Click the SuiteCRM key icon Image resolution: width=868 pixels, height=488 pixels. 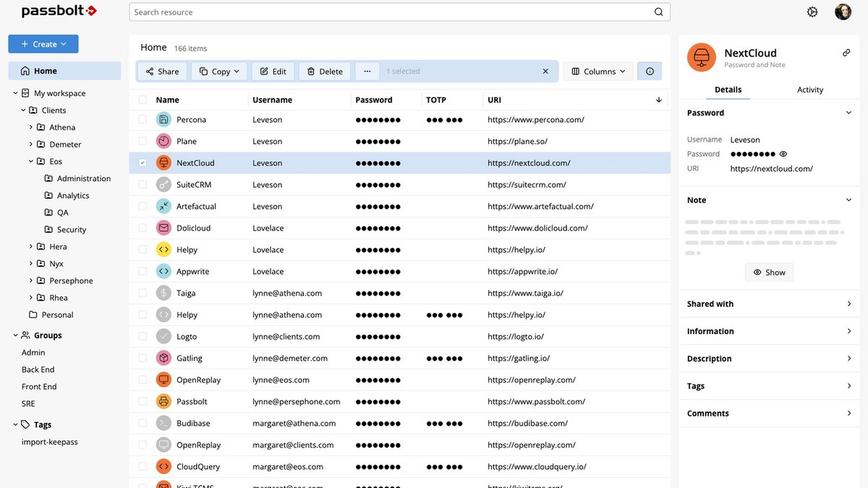[163, 184]
